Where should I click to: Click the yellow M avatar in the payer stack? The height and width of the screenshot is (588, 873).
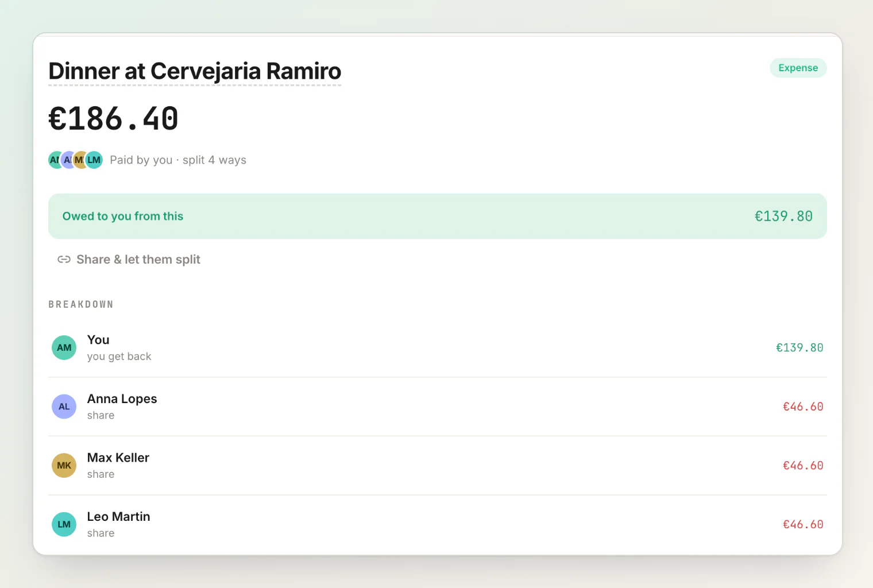pos(80,160)
